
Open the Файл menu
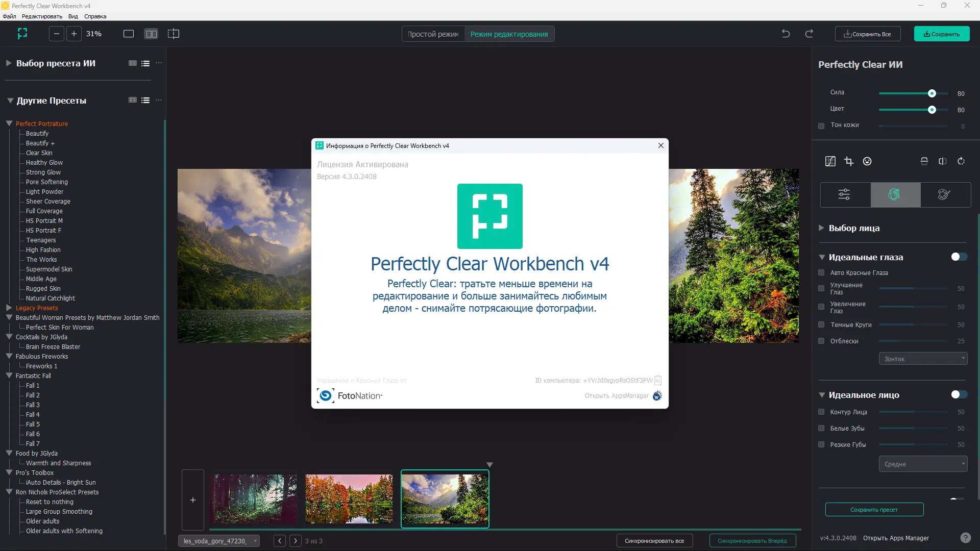(9, 16)
